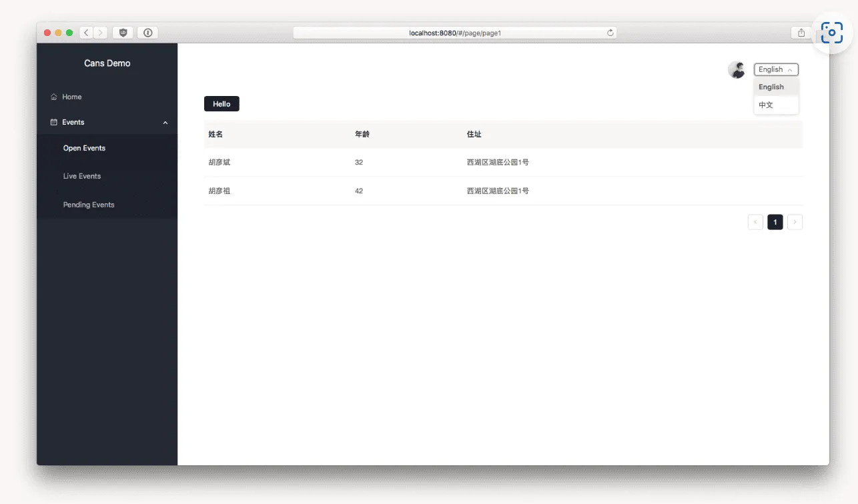The height and width of the screenshot is (504, 858).
Task: Open the Live Events menu item
Action: click(x=82, y=177)
